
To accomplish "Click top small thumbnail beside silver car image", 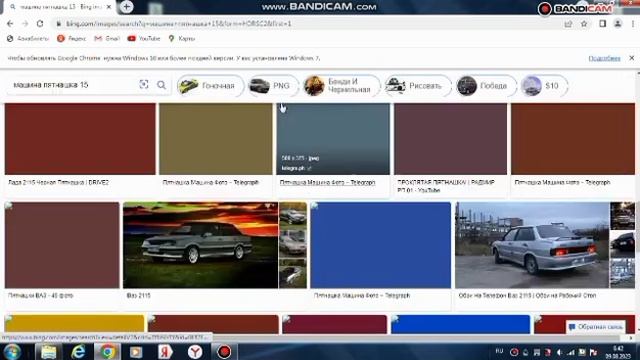I will pos(622,216).
